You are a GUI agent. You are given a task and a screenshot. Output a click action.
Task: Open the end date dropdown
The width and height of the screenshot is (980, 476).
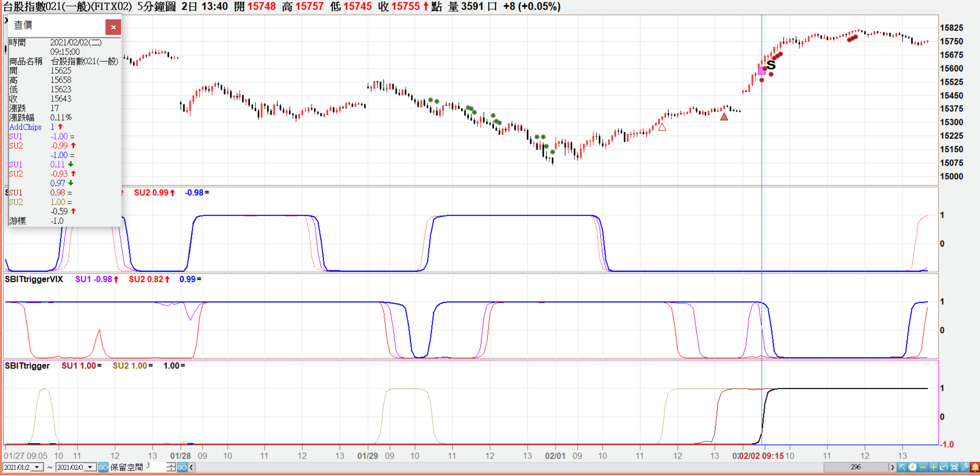[x=90, y=467]
